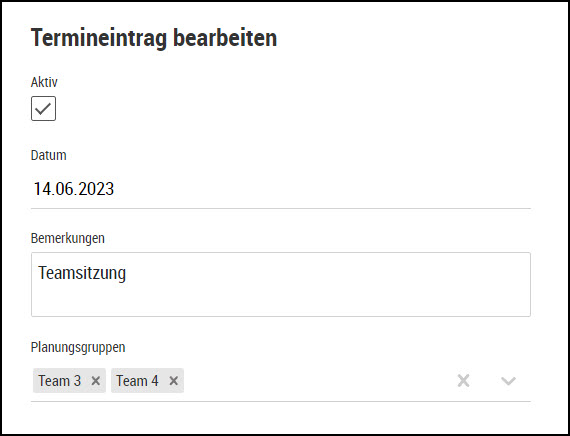Uncheck the Aktiv checkbox
This screenshot has width=570, height=436.
pyautogui.click(x=43, y=108)
